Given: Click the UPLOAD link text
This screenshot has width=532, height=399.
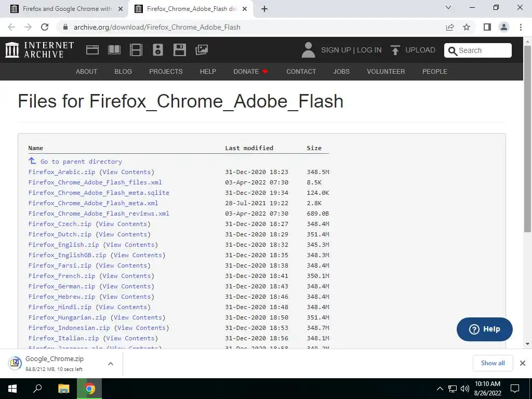Looking at the screenshot, I should (420, 50).
